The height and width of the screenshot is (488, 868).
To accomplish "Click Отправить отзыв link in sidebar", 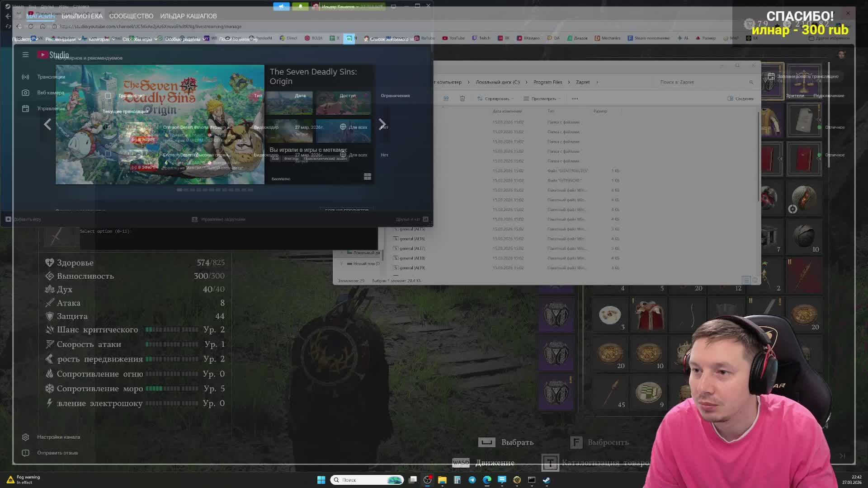I will 57,453.
